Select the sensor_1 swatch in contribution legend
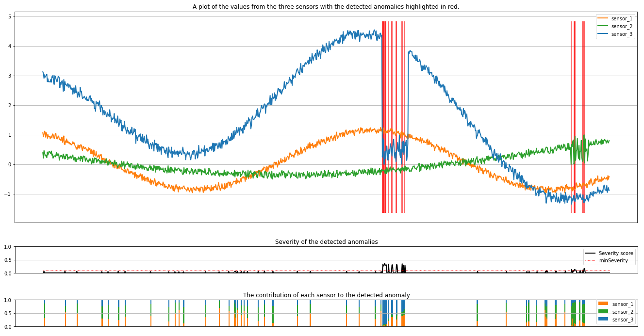 (603, 303)
